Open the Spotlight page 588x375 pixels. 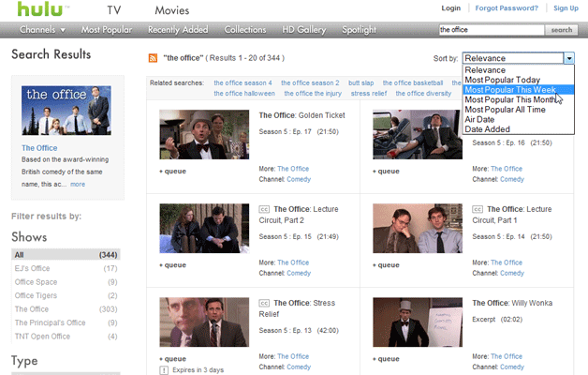click(359, 30)
